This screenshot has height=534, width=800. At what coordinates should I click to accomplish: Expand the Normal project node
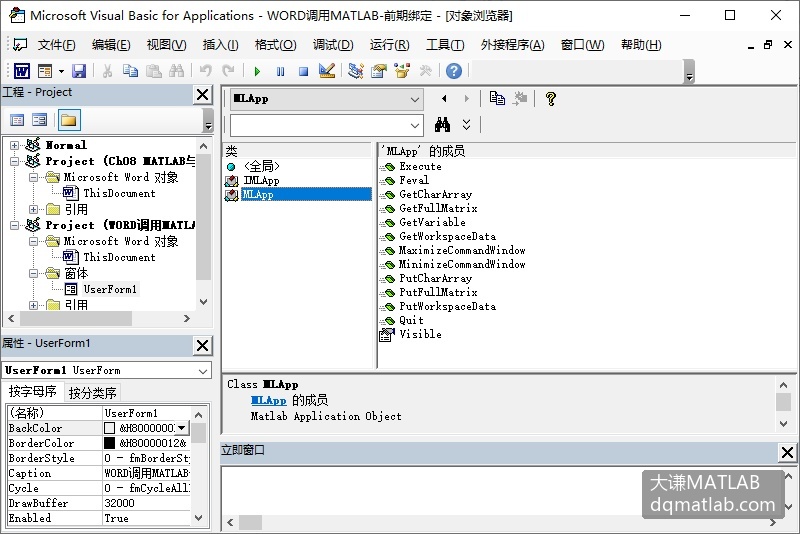coord(14,145)
